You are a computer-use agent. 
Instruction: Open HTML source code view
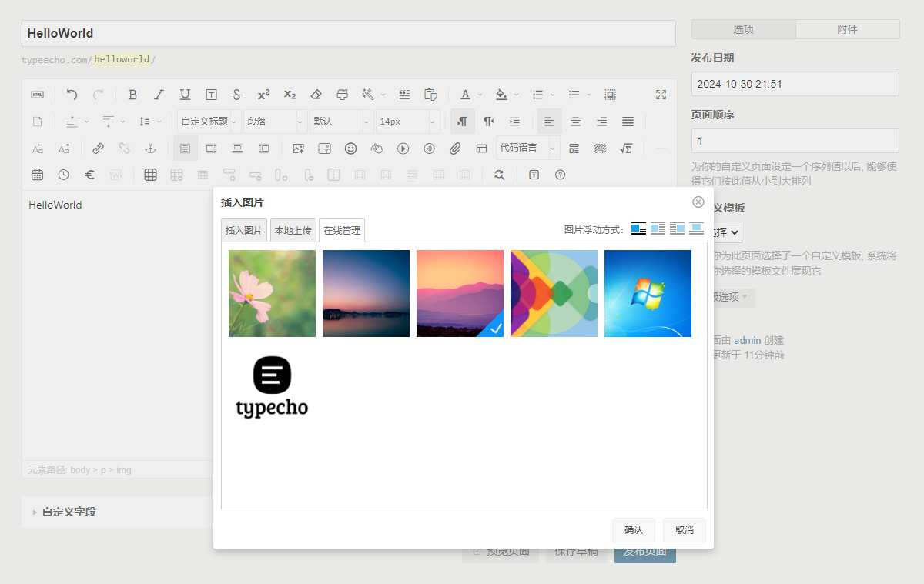click(37, 95)
